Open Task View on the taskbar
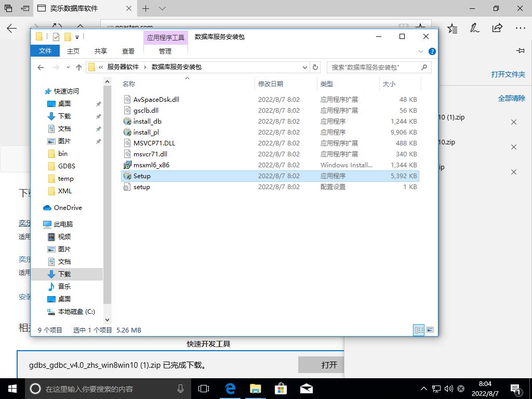Viewport: 532px width, 399px height. coord(204,388)
